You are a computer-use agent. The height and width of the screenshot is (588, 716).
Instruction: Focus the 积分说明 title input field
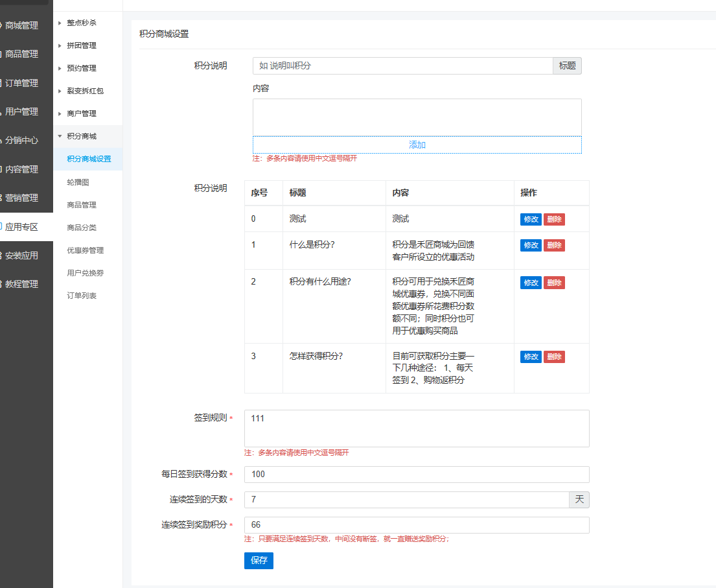pyautogui.click(x=403, y=65)
